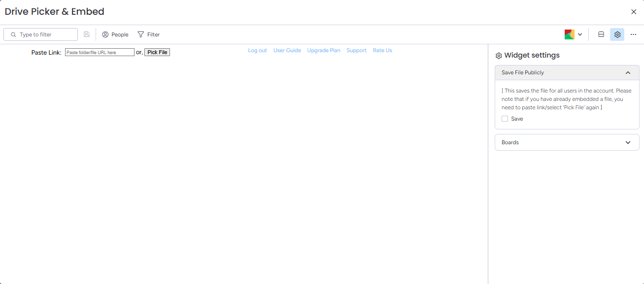
Task: Click the save view disk icon
Action: pyautogui.click(x=87, y=34)
